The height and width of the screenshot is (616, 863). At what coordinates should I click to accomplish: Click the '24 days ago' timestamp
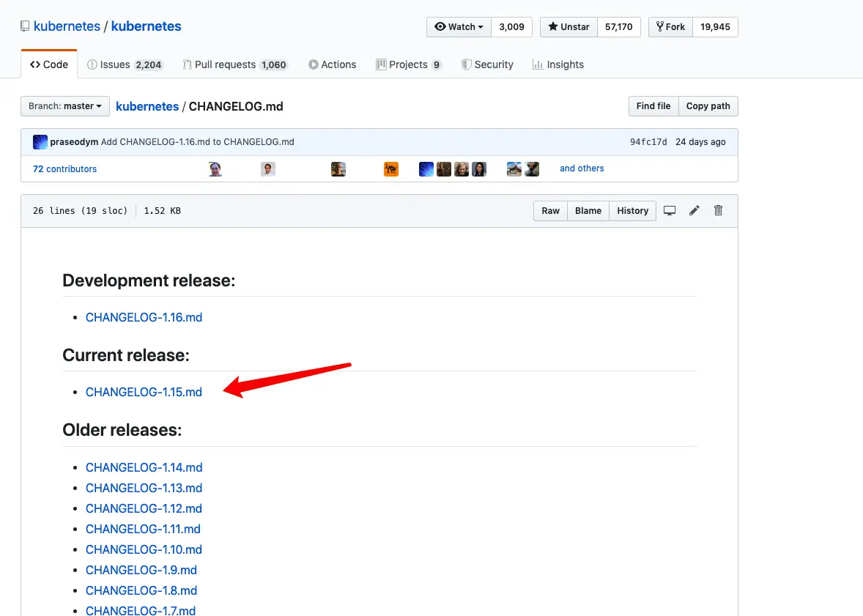[x=700, y=141]
